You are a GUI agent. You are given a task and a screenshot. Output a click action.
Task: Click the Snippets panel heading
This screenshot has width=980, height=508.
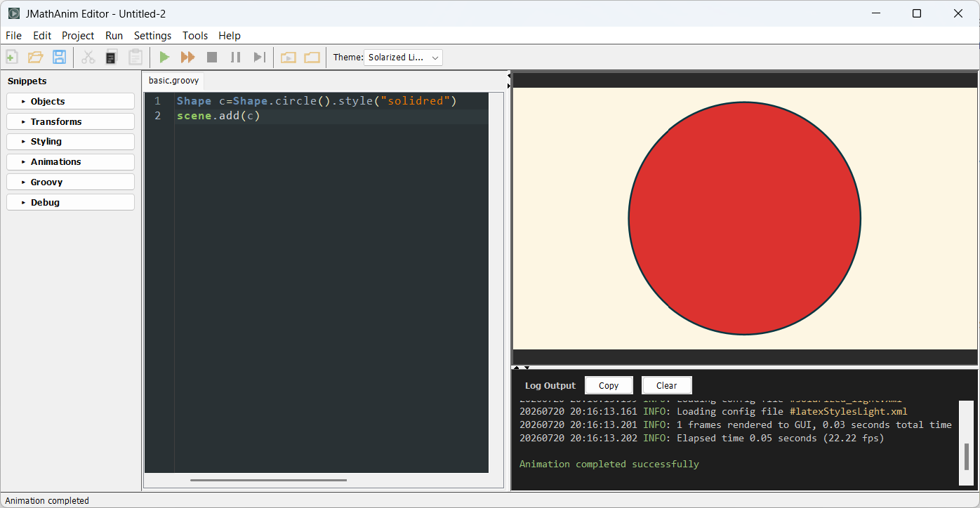click(27, 81)
